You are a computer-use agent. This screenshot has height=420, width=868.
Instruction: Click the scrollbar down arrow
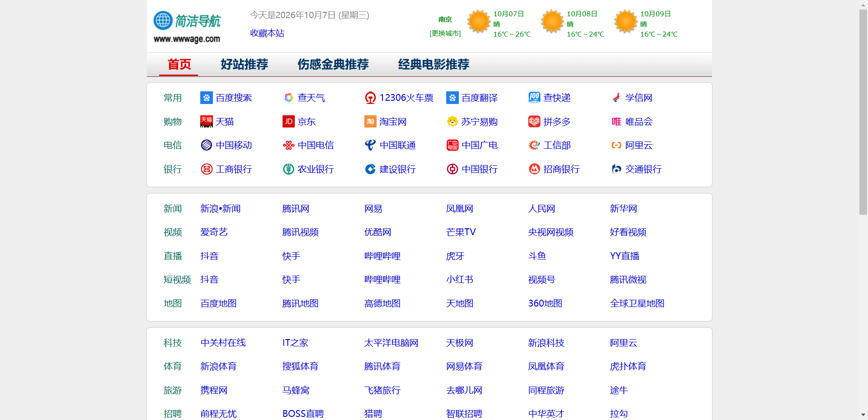click(x=863, y=415)
